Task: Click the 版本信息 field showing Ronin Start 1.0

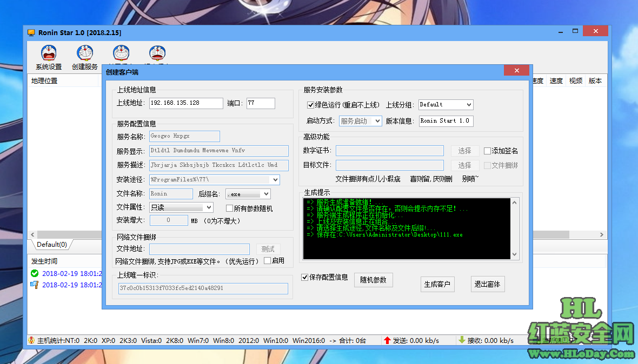Action: (446, 121)
